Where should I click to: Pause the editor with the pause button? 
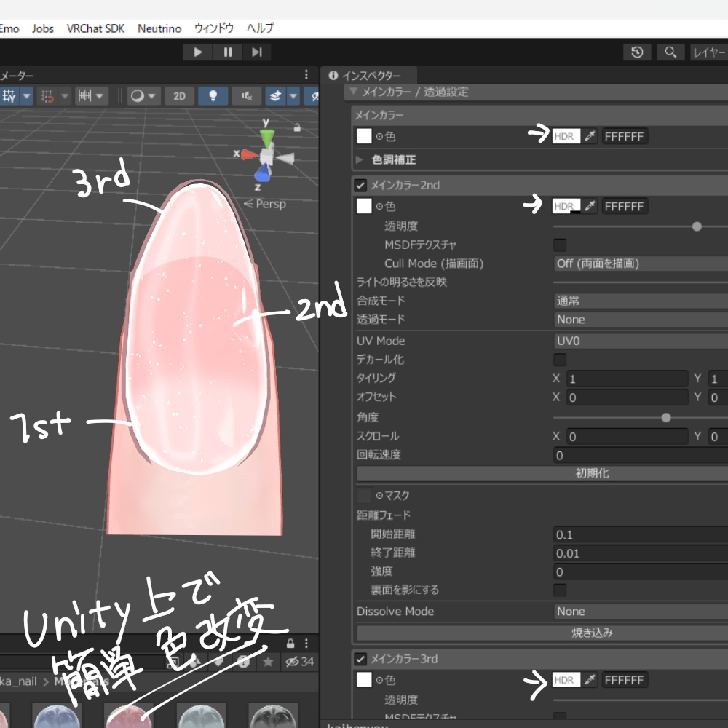click(x=227, y=52)
